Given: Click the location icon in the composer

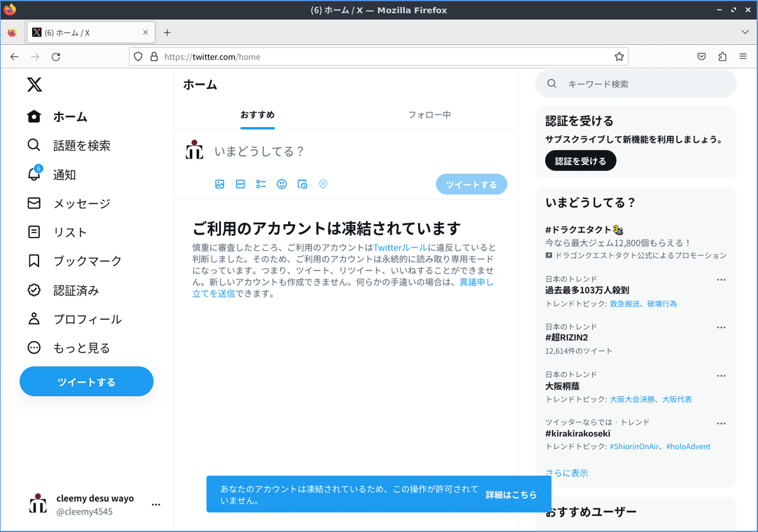Looking at the screenshot, I should click(x=323, y=184).
